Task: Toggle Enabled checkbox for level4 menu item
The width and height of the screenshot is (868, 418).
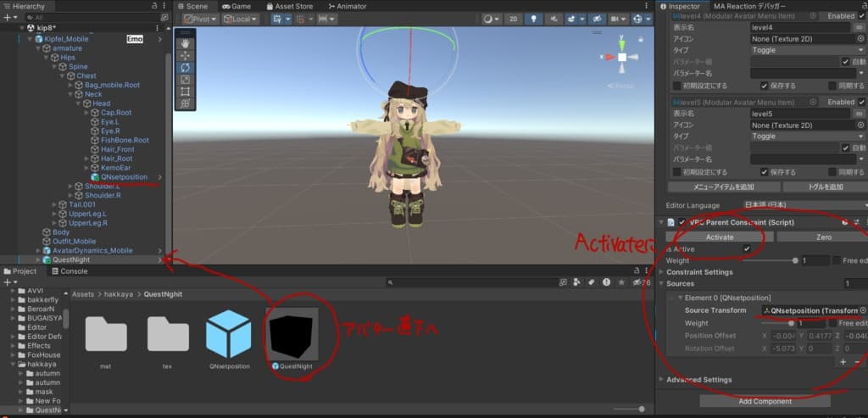Action: point(862,15)
